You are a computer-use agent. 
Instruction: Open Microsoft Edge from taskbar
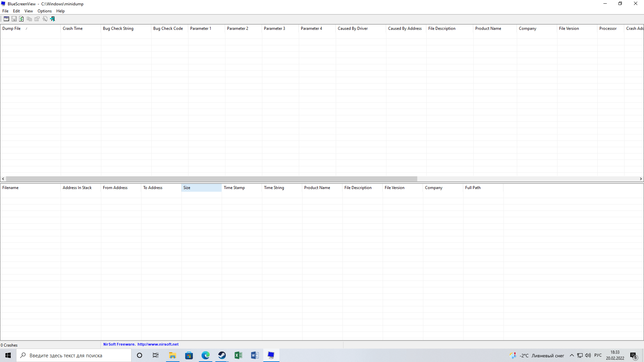click(205, 355)
